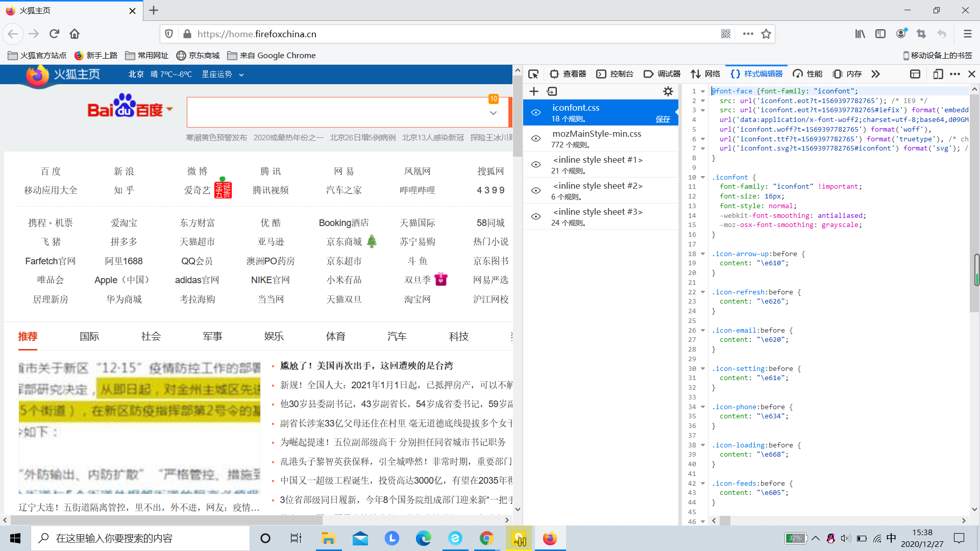The width and height of the screenshot is (980, 551).
Task: Click the 保存 link for iconfont.css
Action: pyautogui.click(x=663, y=119)
